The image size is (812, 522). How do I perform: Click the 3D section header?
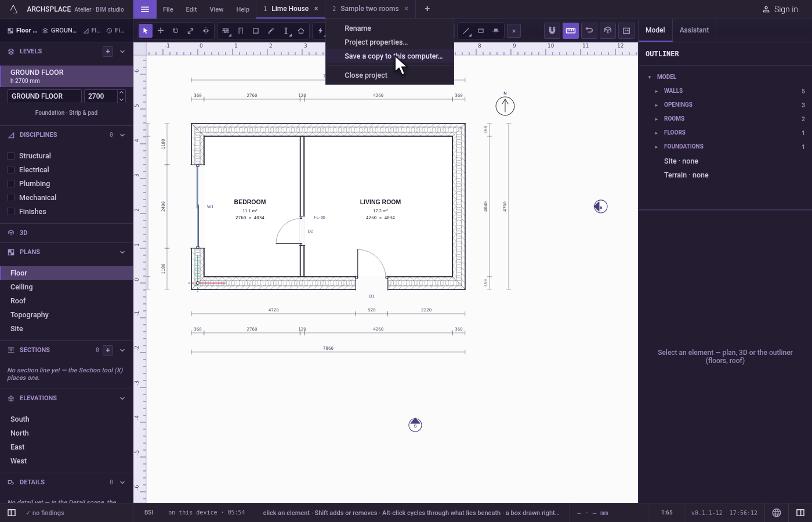tap(67, 233)
